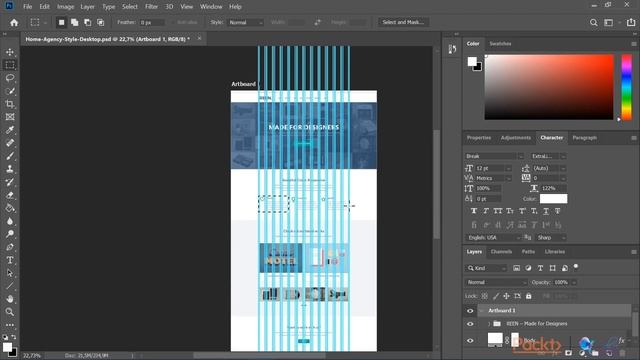Viewport: 640px width, 360px height.
Task: Select the Crop tool
Action: coord(10,104)
